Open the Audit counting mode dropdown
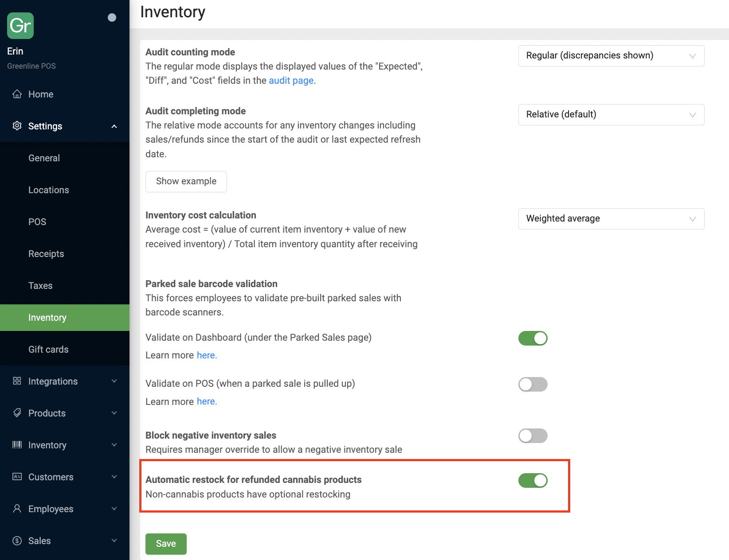Screen dimensions: 729x560 [611, 56]
